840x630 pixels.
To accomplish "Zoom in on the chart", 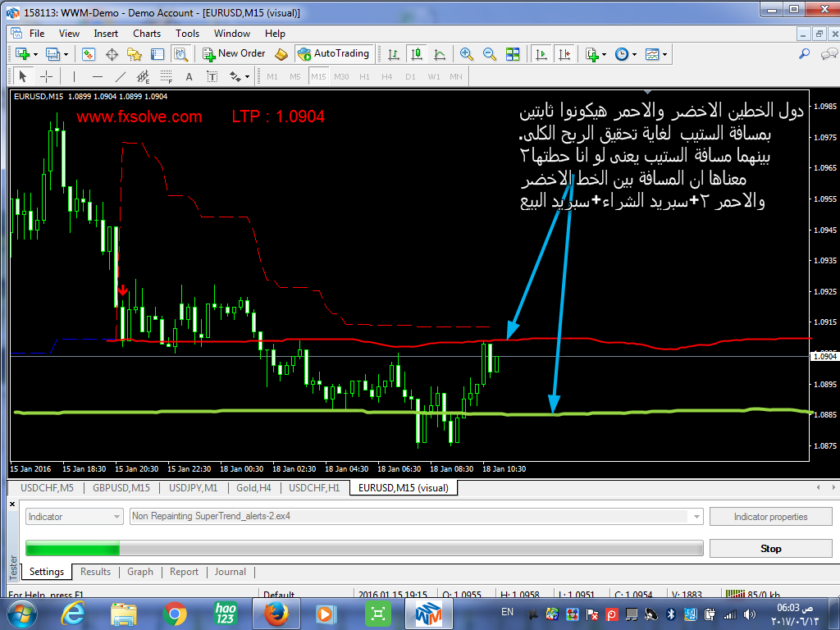I will point(467,54).
